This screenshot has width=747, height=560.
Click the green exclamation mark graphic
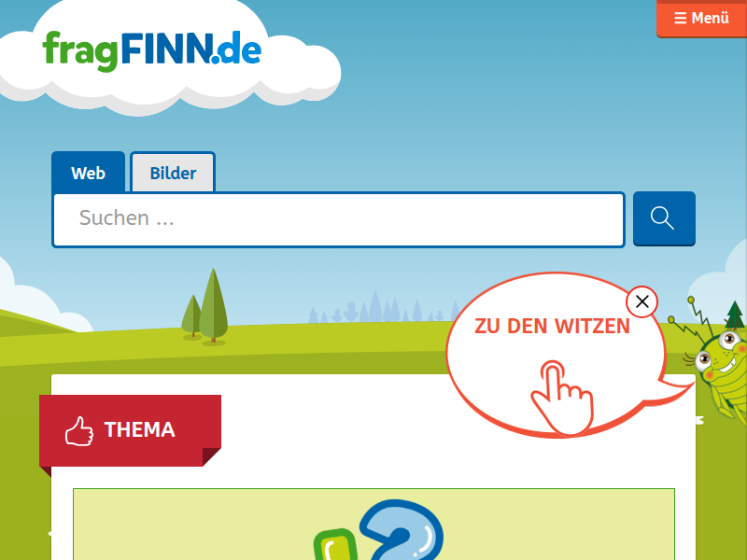pos(335,545)
